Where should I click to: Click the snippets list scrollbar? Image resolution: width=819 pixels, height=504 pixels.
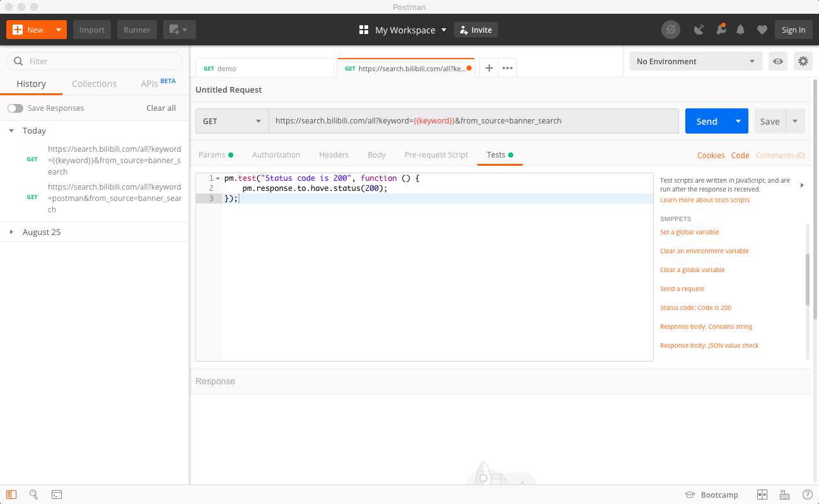point(808,280)
